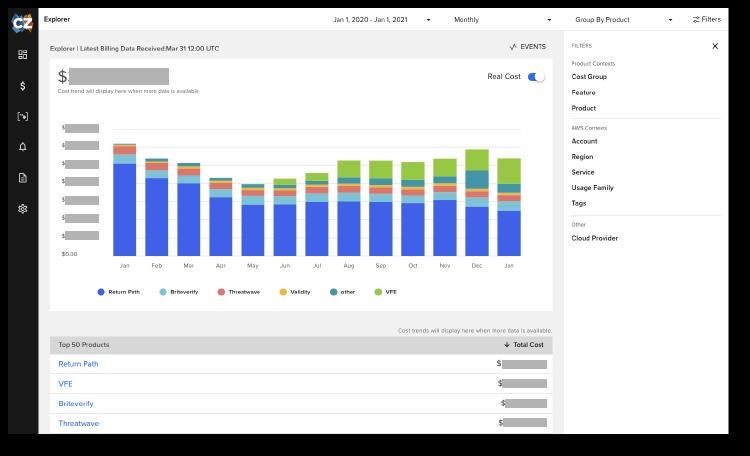Open the Group By Product dropdown
The height and width of the screenshot is (456, 750).
tap(624, 20)
